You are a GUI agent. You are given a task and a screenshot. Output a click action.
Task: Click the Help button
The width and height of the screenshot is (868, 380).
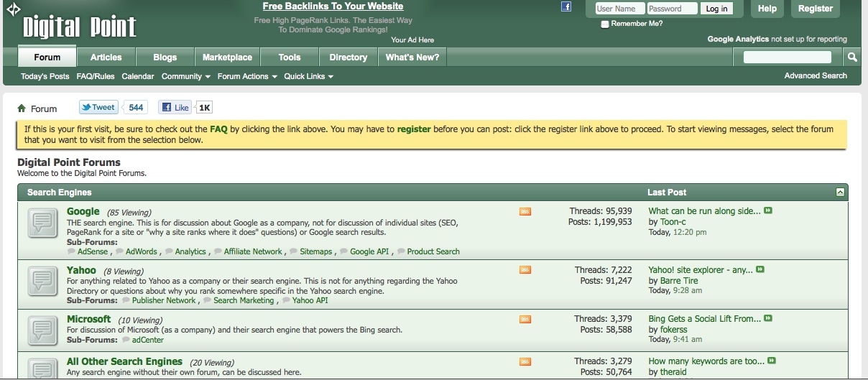pyautogui.click(x=767, y=9)
